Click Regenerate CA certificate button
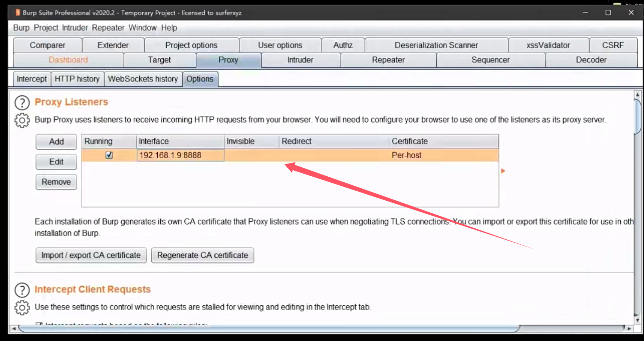 pyautogui.click(x=203, y=255)
